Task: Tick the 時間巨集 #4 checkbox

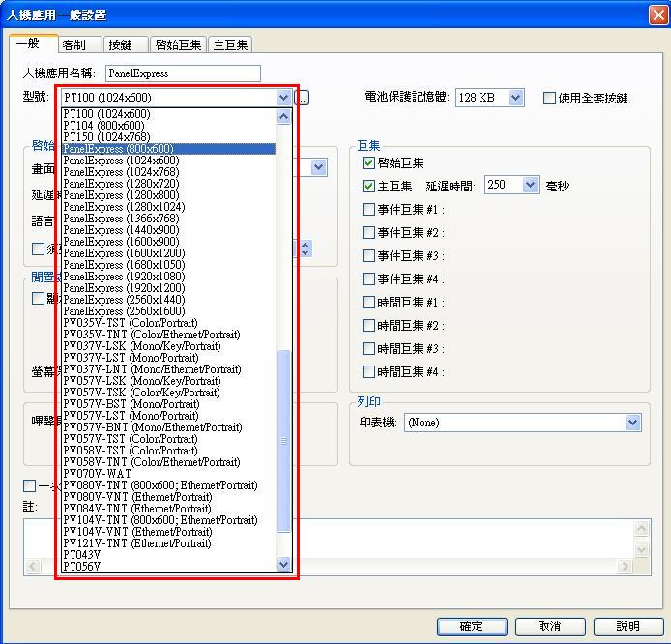Action: tap(368, 371)
